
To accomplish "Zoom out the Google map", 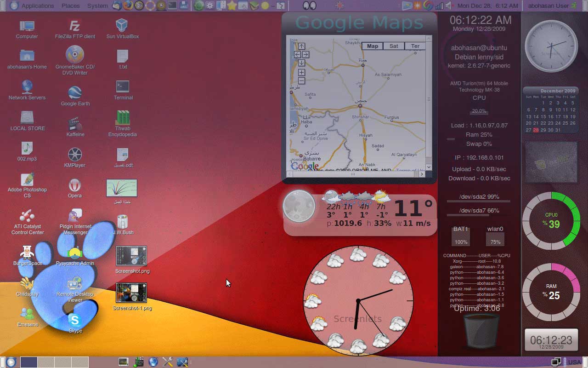I will coord(301,80).
